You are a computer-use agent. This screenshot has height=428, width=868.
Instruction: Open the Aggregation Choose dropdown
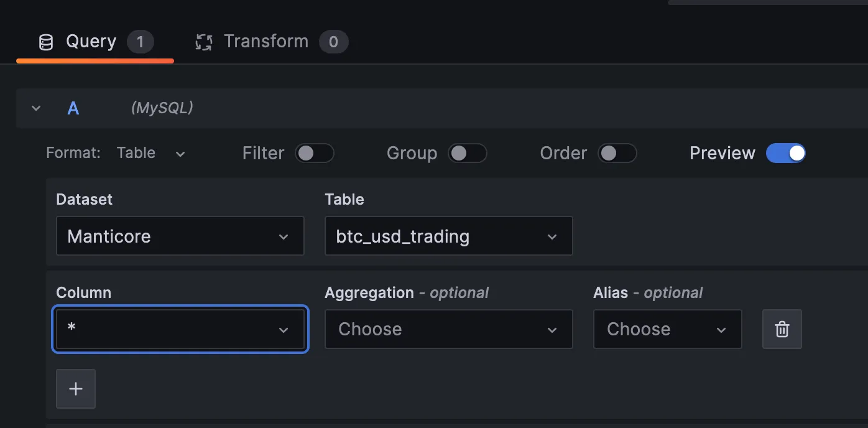tap(448, 329)
